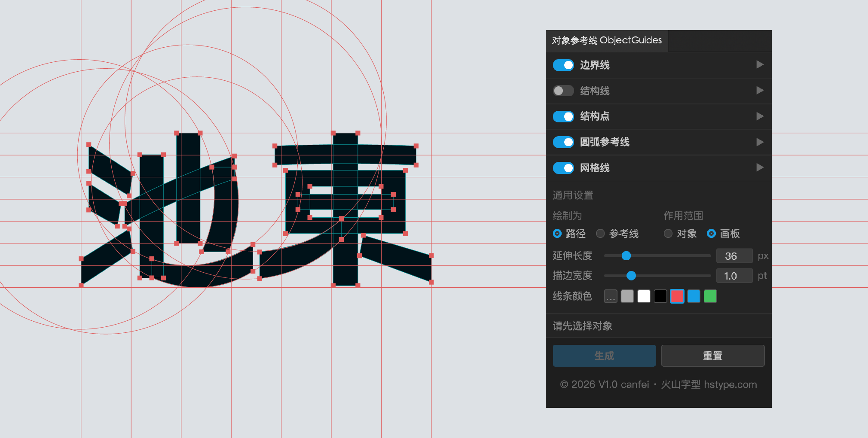Screen dimensions: 868x438
Task: Expand the 边界线 section arrow
Action: click(x=760, y=64)
